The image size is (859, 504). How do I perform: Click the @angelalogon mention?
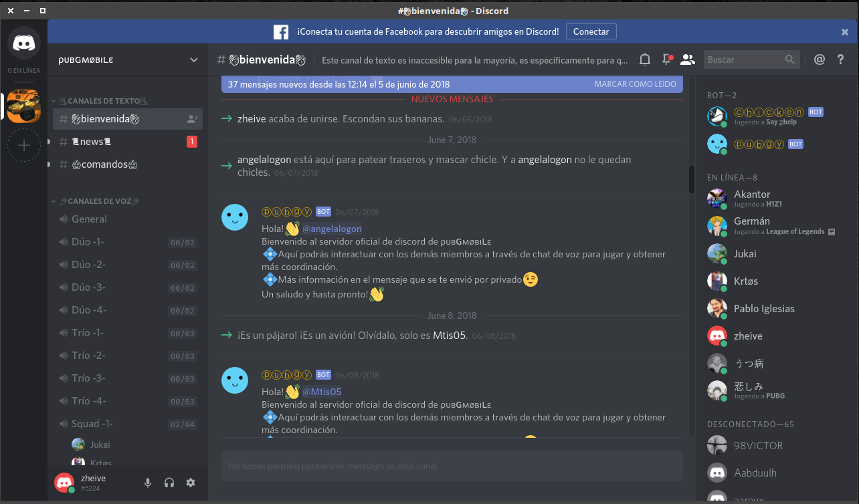click(x=332, y=229)
